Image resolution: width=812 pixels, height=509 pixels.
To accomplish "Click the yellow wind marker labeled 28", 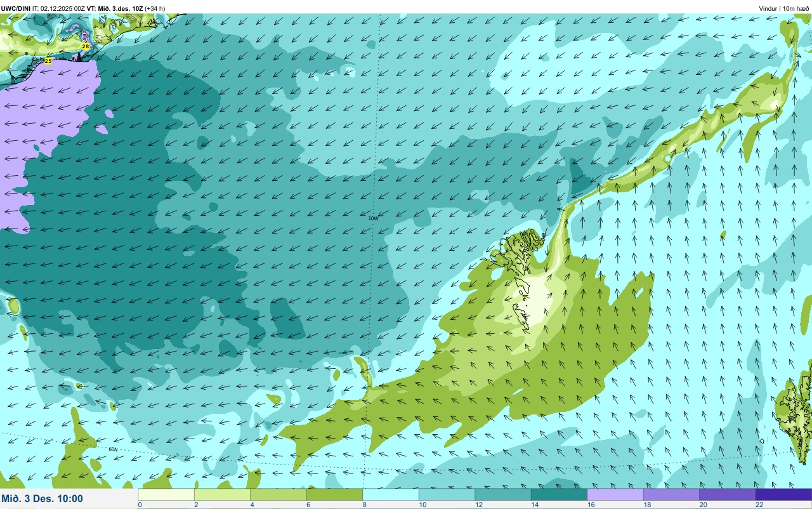I will (x=85, y=46).
